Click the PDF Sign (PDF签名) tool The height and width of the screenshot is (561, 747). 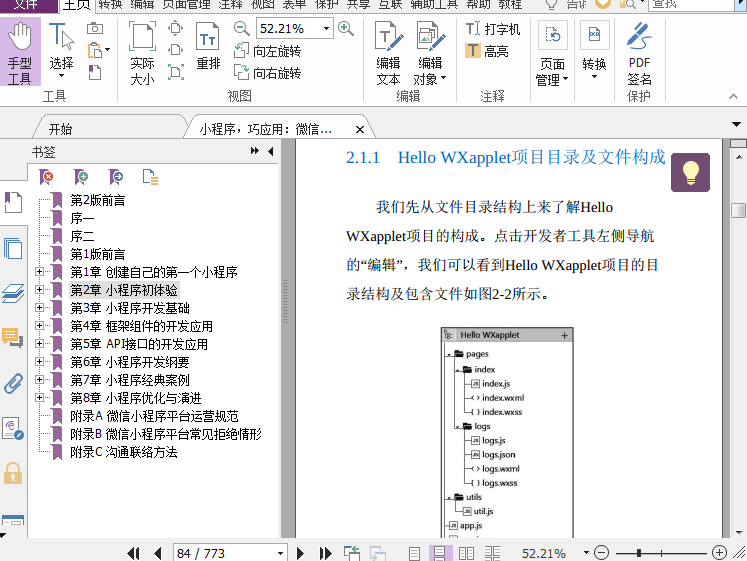[x=639, y=52]
